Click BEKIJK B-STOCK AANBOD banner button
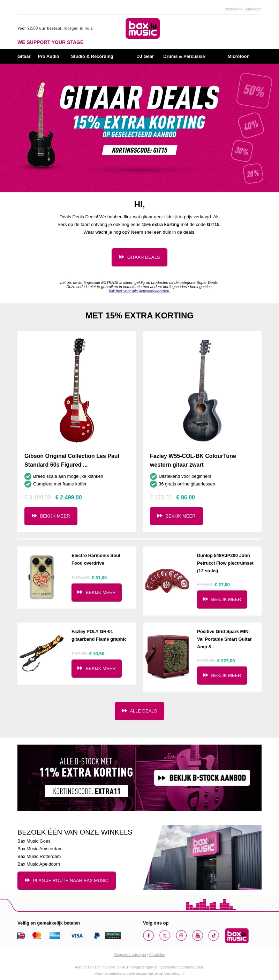Screen dimensions: 279x980 point(202,778)
